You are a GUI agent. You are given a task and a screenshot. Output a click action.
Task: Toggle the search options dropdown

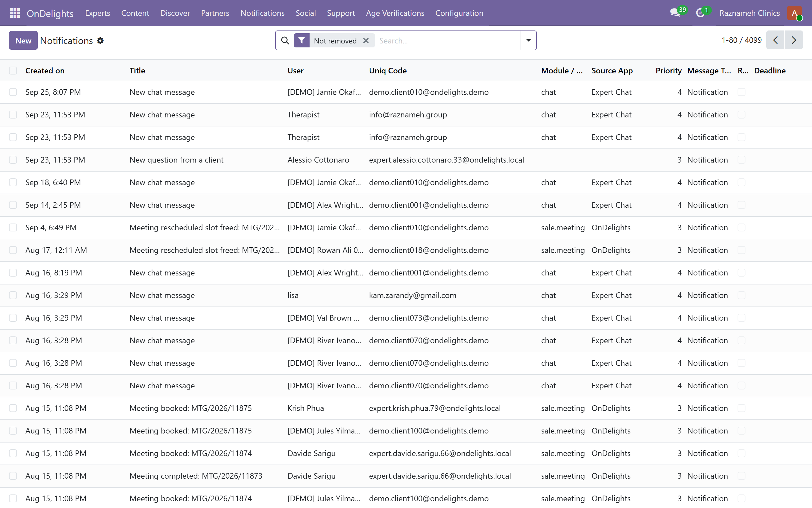[528, 40]
